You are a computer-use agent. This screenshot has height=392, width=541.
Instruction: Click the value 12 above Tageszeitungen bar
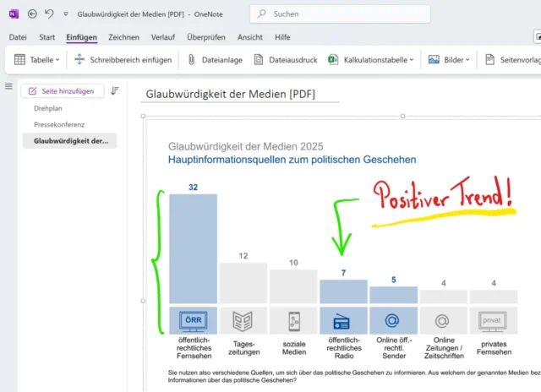click(x=243, y=256)
